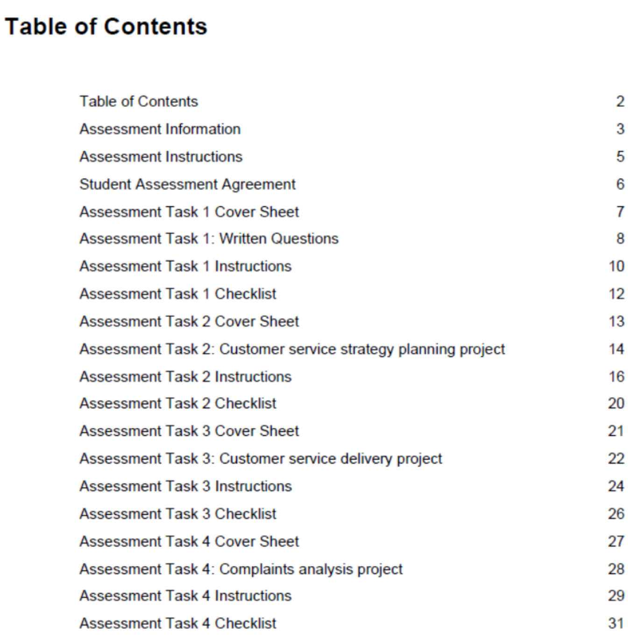Open the Assessment Task 1 Checklist entry

click(178, 294)
